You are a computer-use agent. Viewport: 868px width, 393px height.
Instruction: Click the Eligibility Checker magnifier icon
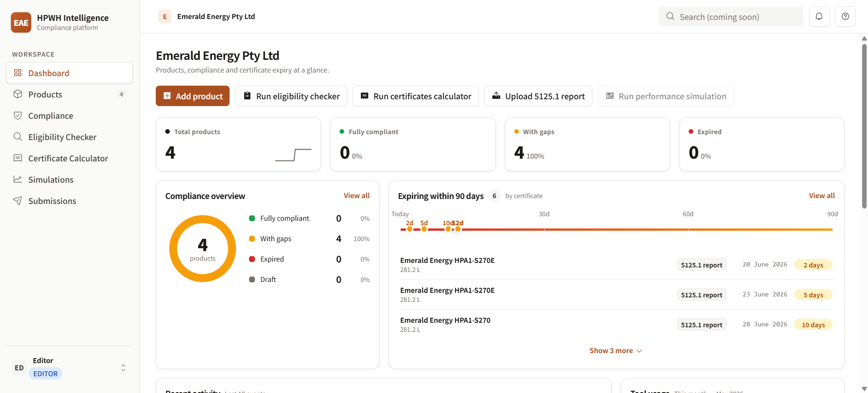(18, 136)
